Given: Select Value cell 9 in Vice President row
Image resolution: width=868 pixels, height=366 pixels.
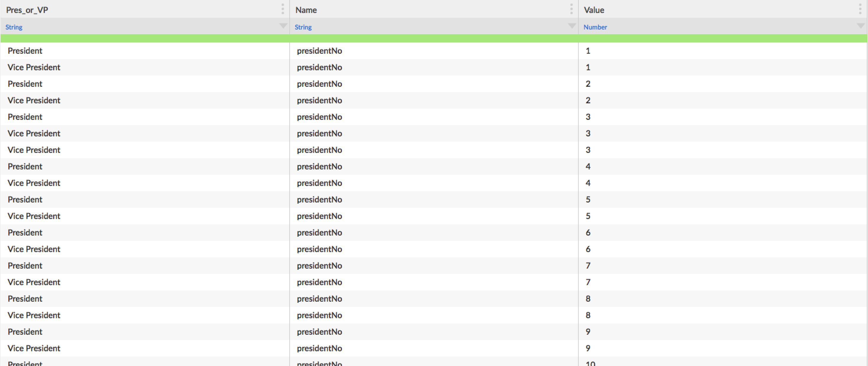Looking at the screenshot, I should [588, 348].
